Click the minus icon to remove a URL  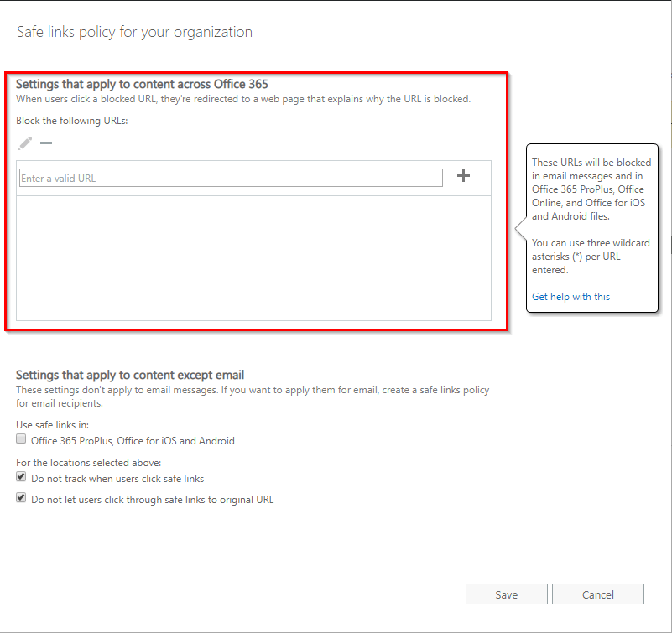click(46, 143)
